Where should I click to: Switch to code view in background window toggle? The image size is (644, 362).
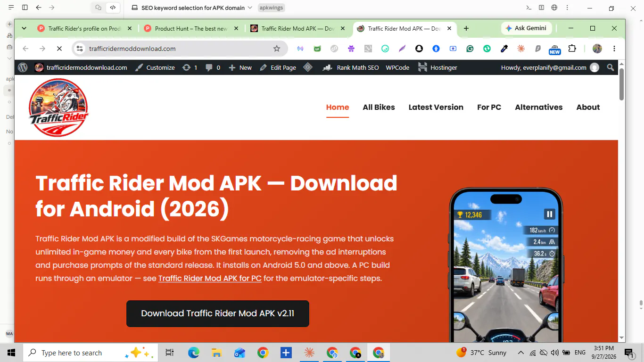pyautogui.click(x=112, y=8)
